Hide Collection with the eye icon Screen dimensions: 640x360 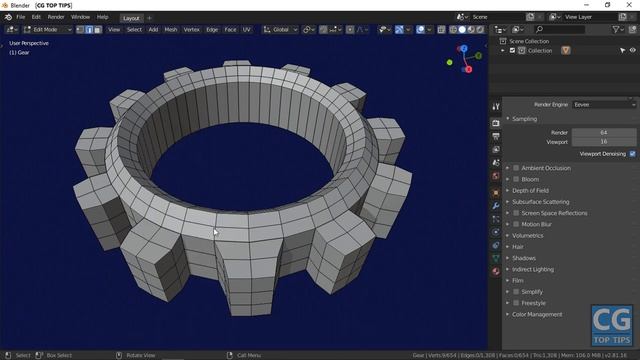632,51
